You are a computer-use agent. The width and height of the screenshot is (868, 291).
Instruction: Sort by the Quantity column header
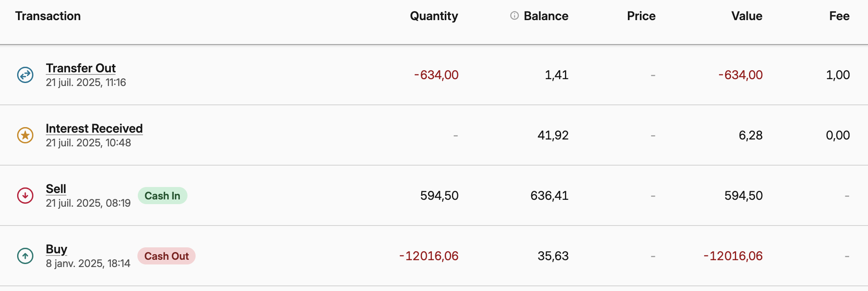434,16
